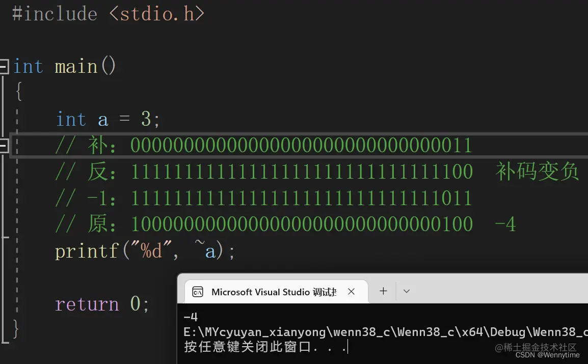Click the 'return 0;' line
The height and width of the screenshot is (364, 588).
(x=102, y=303)
